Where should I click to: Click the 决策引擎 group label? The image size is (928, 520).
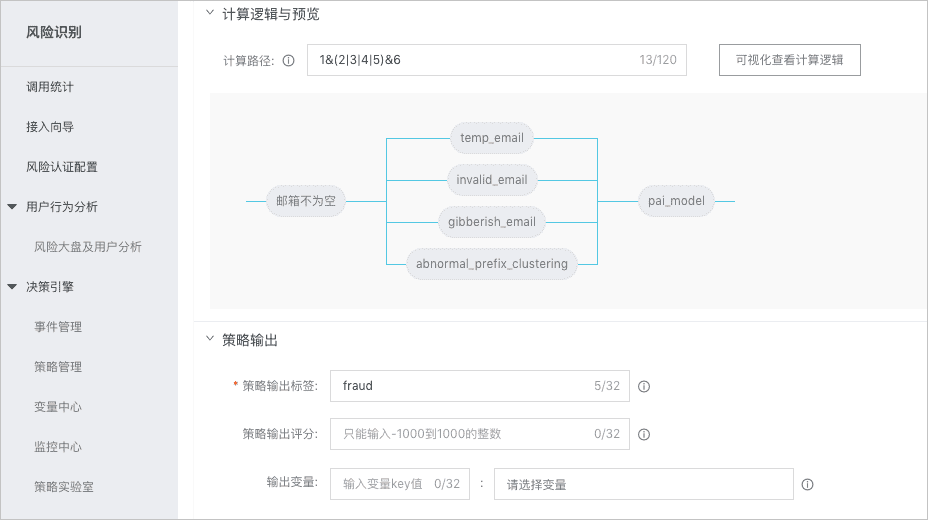click(x=50, y=286)
